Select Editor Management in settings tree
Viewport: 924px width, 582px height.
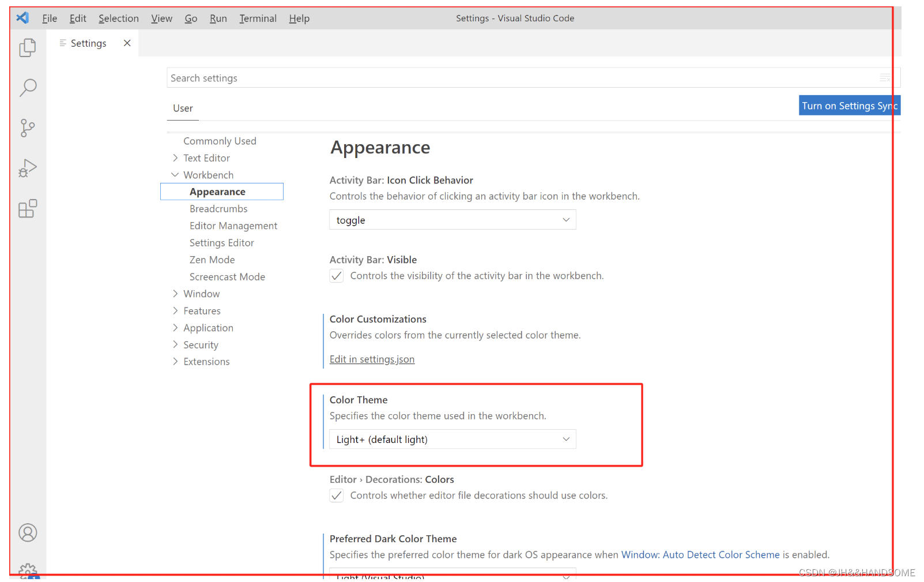pyautogui.click(x=233, y=226)
